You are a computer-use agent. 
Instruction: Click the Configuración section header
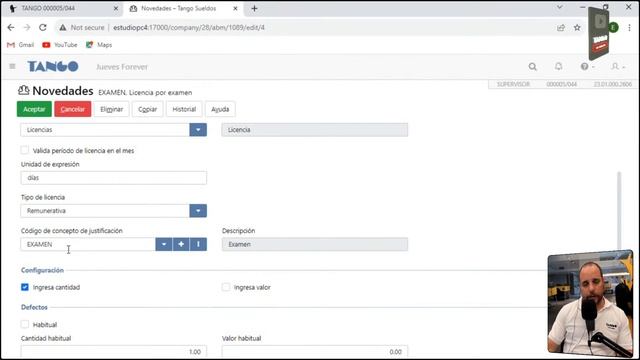pyautogui.click(x=42, y=270)
